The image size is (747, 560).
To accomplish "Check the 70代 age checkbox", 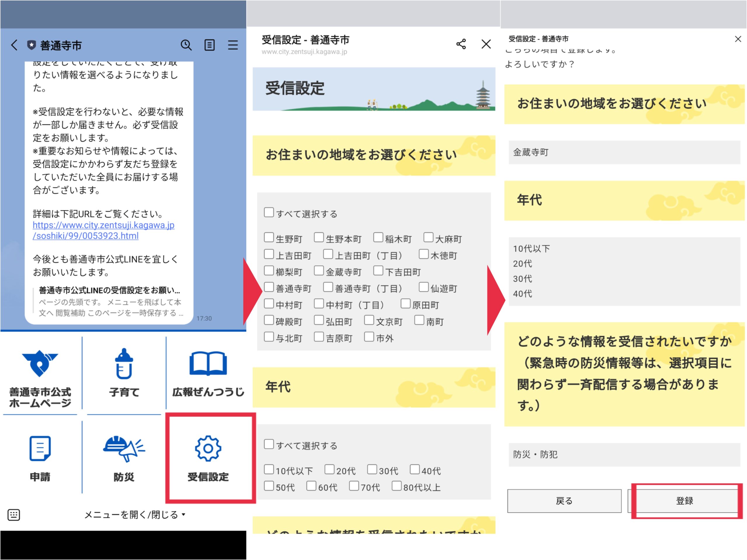I will tap(354, 486).
